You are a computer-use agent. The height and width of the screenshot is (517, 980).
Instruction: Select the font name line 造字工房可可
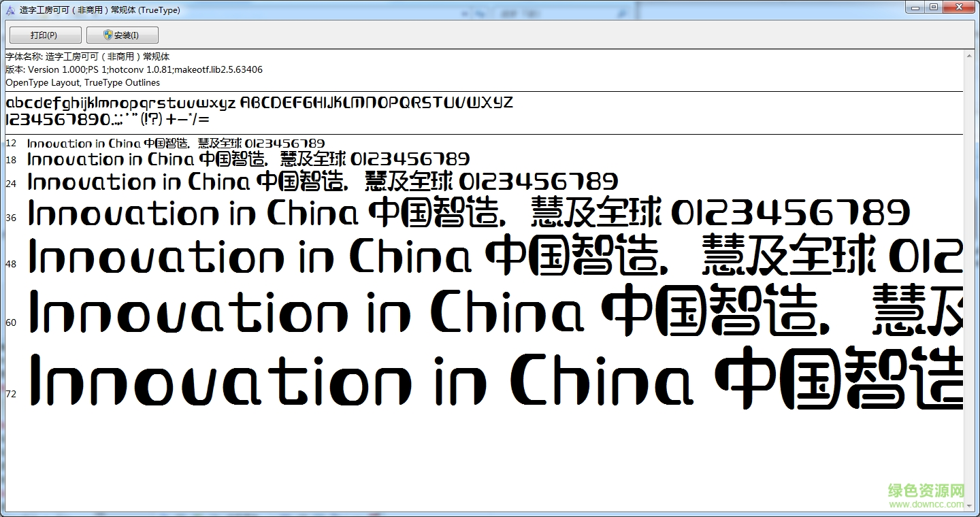[x=87, y=56]
